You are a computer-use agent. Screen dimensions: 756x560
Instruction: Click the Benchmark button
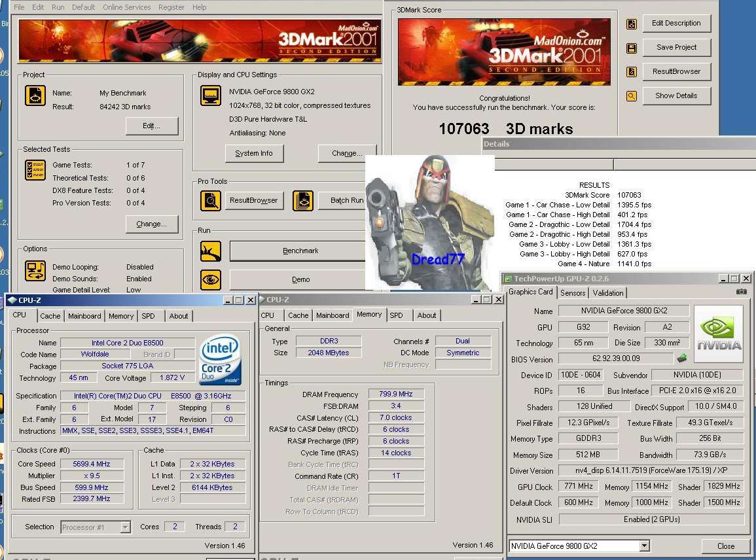point(298,251)
